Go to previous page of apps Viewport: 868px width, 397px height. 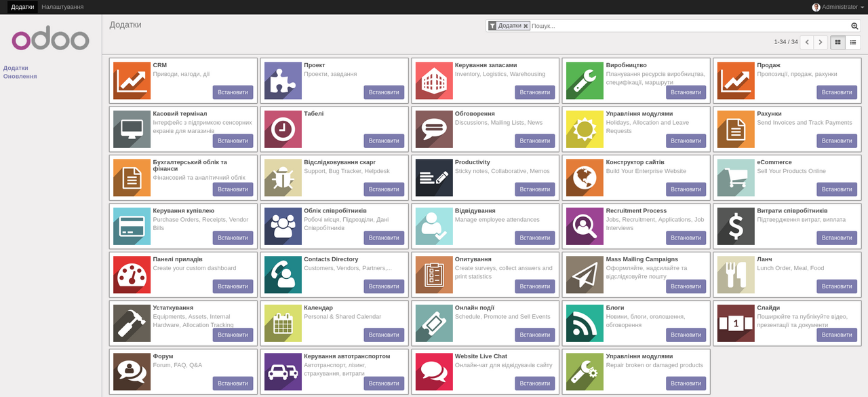click(807, 42)
